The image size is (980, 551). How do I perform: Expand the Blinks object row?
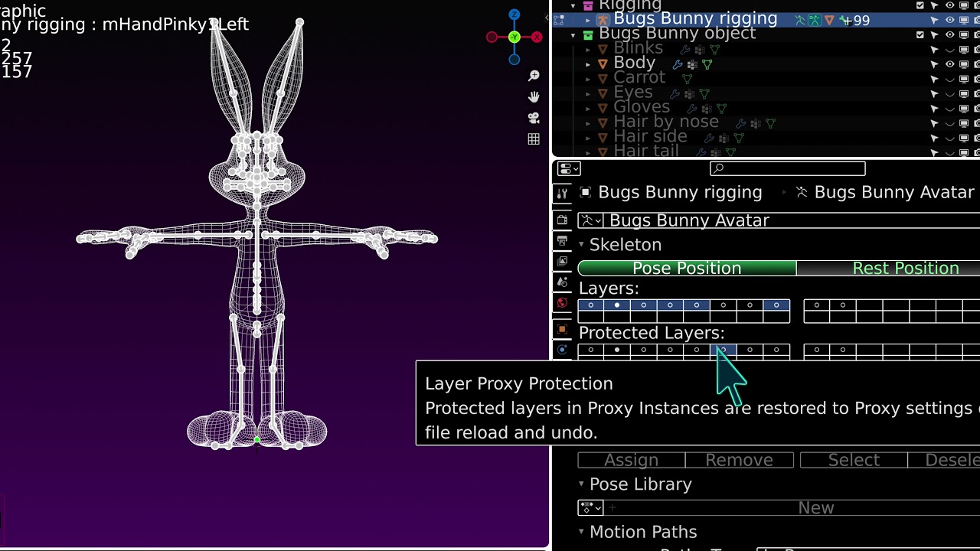588,50
